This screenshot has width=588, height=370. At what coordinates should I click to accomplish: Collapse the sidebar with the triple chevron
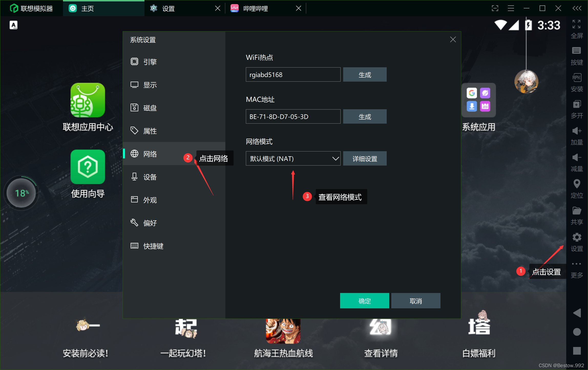[x=577, y=8]
